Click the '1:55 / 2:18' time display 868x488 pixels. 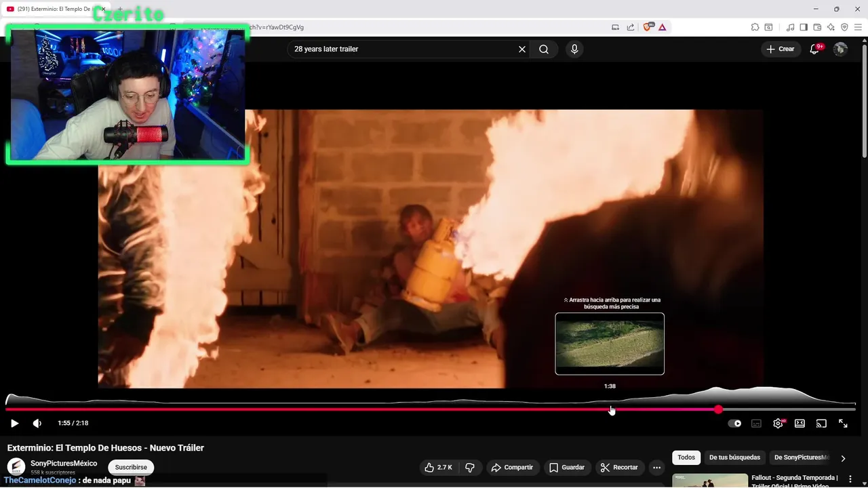(x=73, y=423)
